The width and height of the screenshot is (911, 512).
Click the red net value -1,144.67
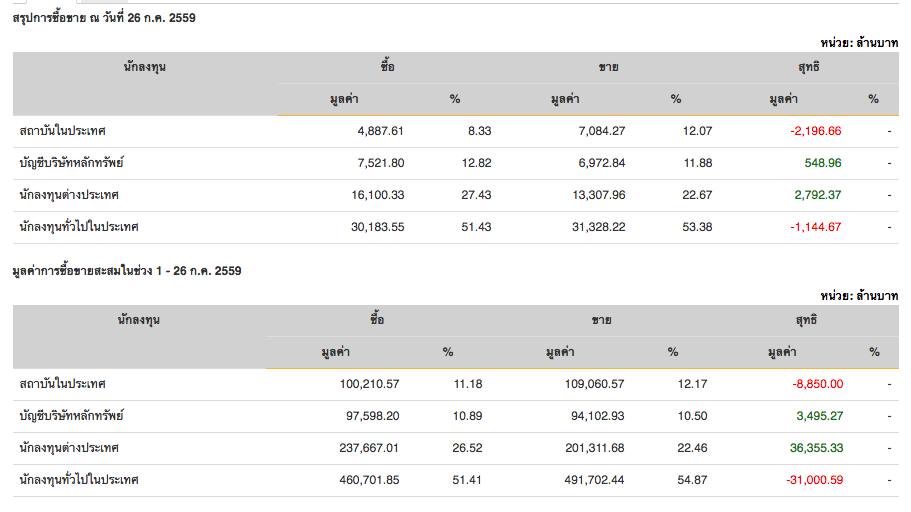click(816, 227)
